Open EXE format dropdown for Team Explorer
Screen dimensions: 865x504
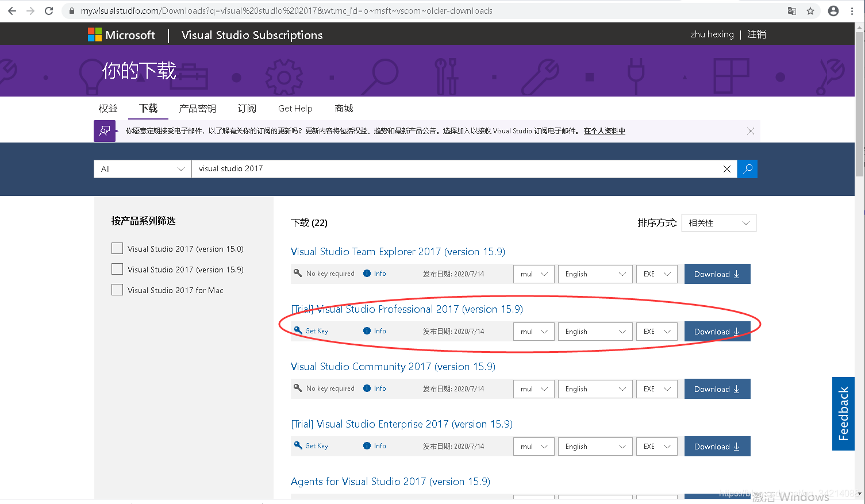657,274
